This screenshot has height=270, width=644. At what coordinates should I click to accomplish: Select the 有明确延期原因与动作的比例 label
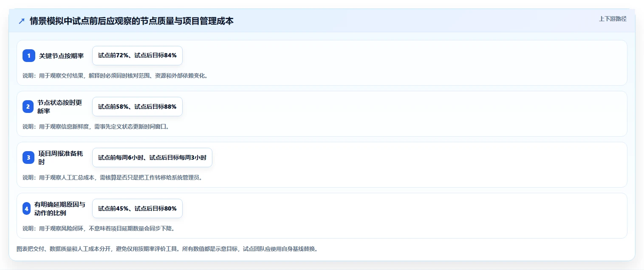pyautogui.click(x=59, y=208)
